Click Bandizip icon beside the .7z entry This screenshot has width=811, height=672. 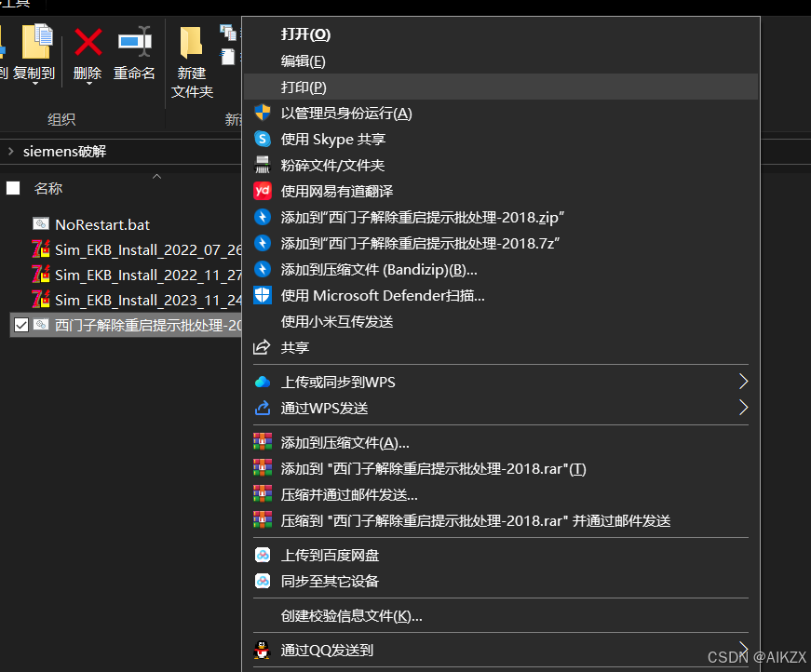tap(263, 243)
